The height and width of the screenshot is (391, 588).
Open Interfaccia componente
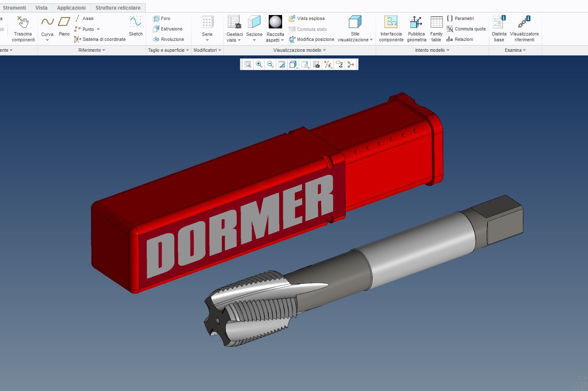coord(391,28)
